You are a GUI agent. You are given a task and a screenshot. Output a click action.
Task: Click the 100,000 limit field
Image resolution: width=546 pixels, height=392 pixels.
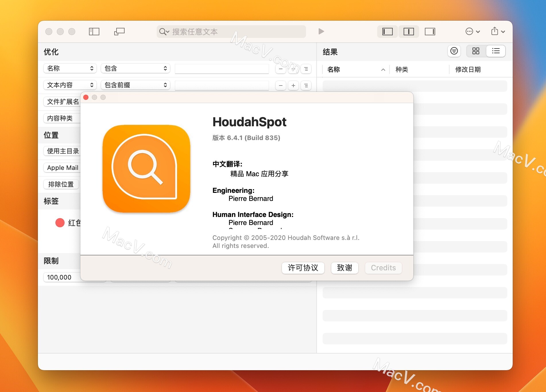tap(62, 277)
